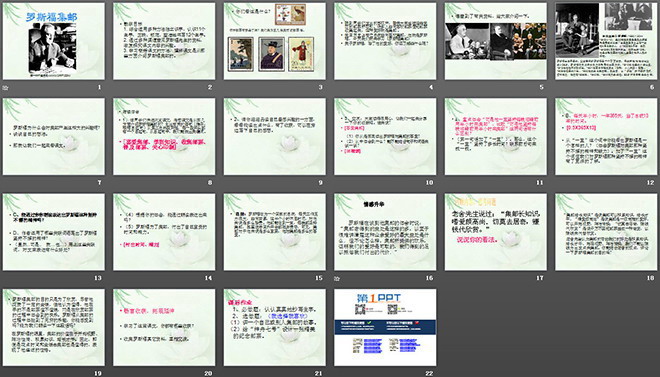Select slide 18 thumbnail
Image resolution: width=660 pixels, height=377 pixels.
tap(606, 232)
